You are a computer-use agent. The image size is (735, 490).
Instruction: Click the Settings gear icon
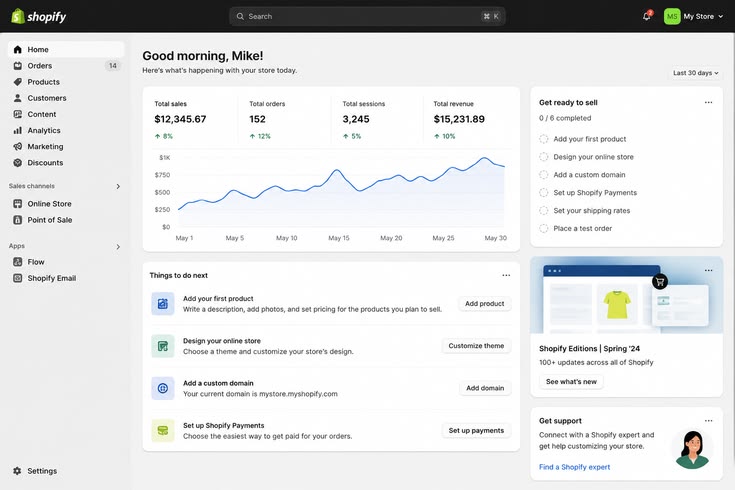(x=17, y=471)
